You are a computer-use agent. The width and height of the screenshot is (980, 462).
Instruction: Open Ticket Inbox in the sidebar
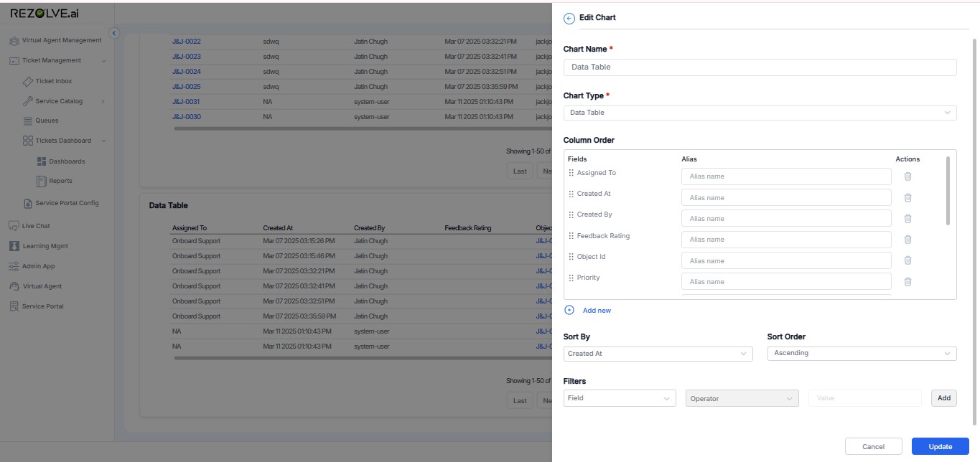tap(54, 81)
